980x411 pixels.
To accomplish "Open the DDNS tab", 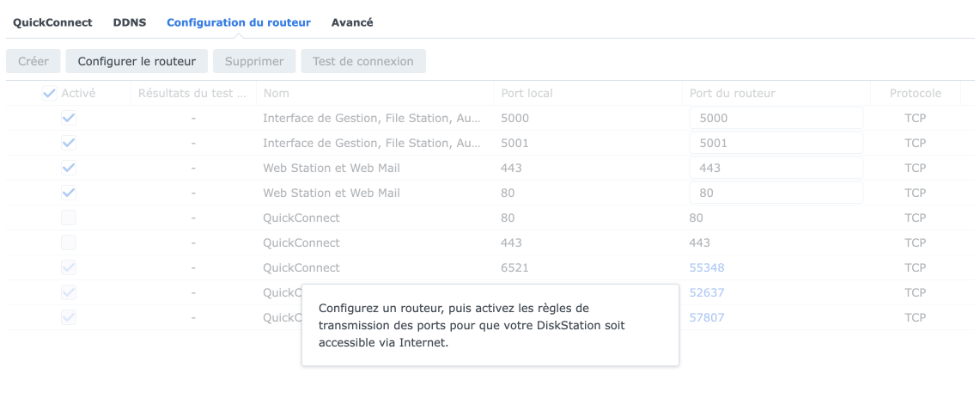I will point(130,22).
